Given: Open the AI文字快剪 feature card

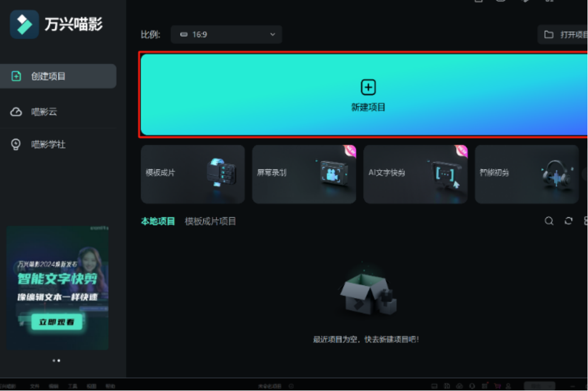Looking at the screenshot, I should coord(416,174).
